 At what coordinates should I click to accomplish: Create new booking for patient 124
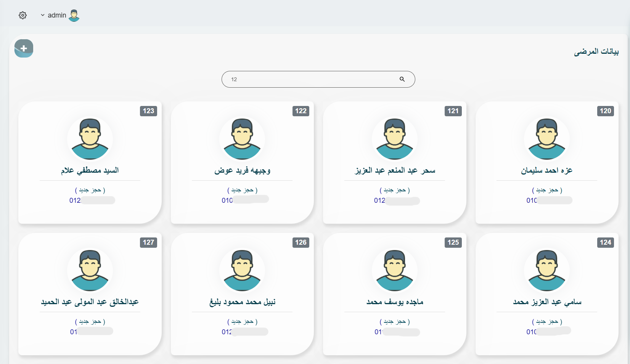coord(547,322)
